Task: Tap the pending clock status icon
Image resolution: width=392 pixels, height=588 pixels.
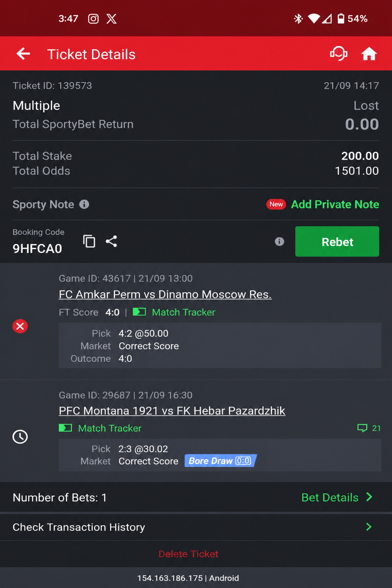Action: pyautogui.click(x=20, y=437)
